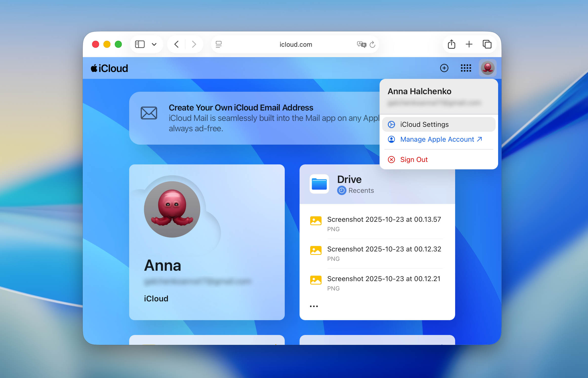Open the ellipsis menu in the Drive widget
Image resolution: width=588 pixels, height=378 pixels.
click(x=313, y=306)
